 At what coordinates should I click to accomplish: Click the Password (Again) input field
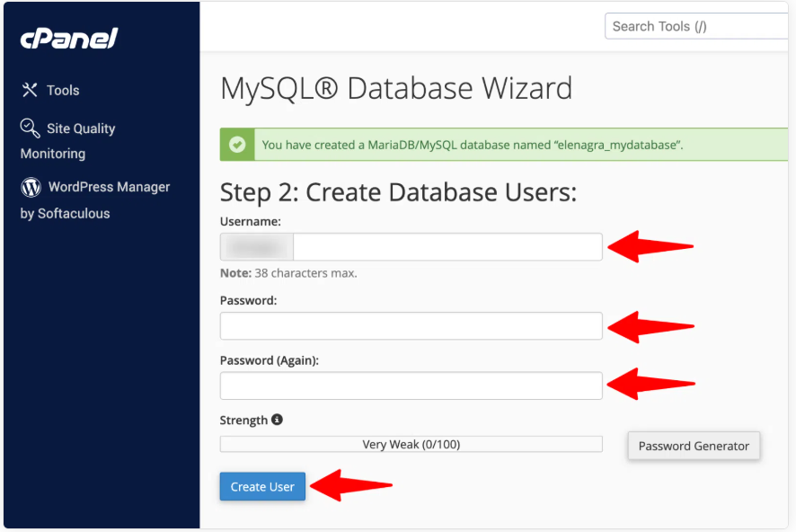(x=411, y=386)
